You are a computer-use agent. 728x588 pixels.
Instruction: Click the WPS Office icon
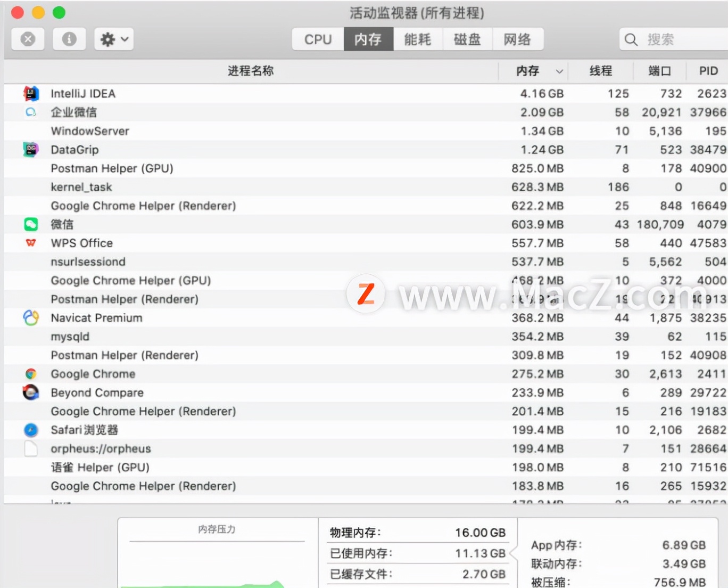30,243
